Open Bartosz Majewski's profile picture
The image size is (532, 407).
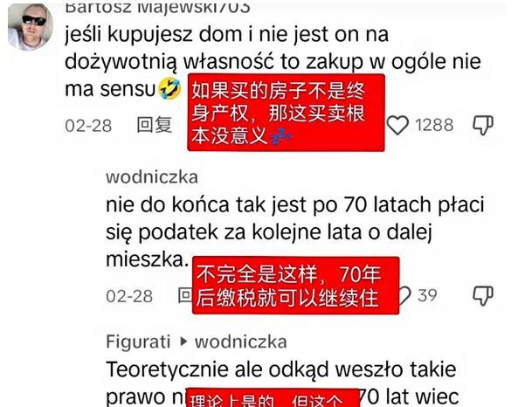click(31, 27)
